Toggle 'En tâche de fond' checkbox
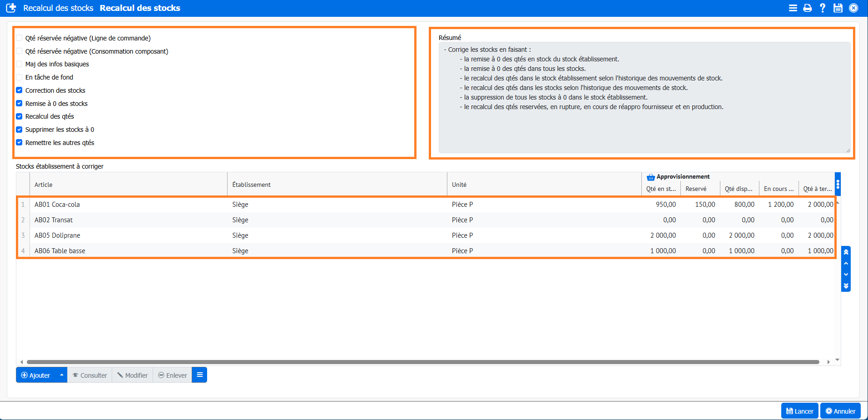The height and width of the screenshot is (420, 868). (20, 77)
